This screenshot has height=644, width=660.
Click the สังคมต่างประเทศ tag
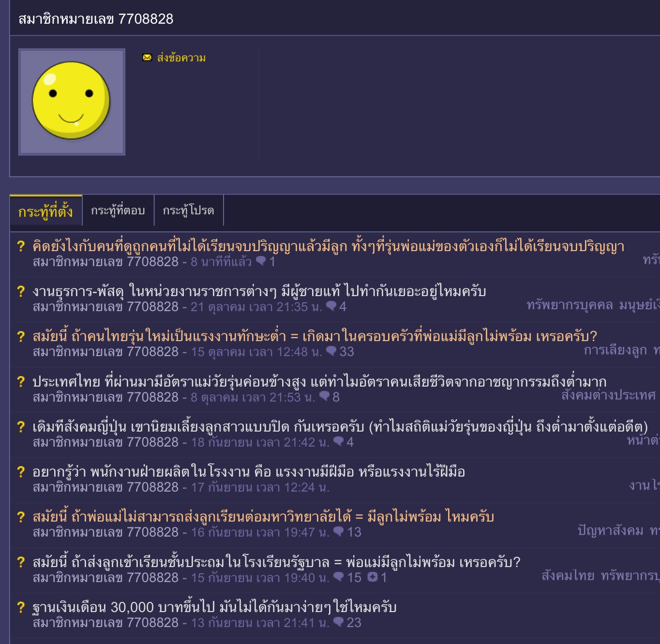[609, 395]
